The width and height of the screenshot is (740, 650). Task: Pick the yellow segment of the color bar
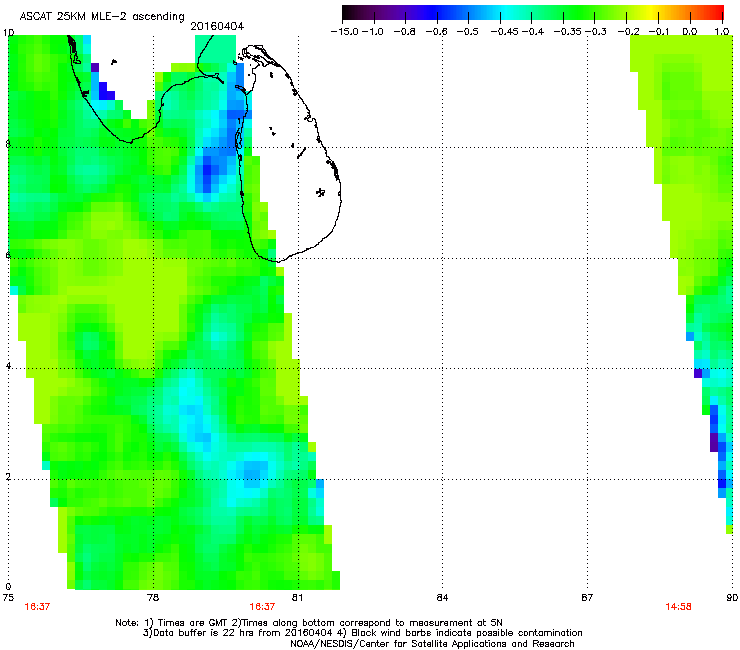[x=653, y=13]
